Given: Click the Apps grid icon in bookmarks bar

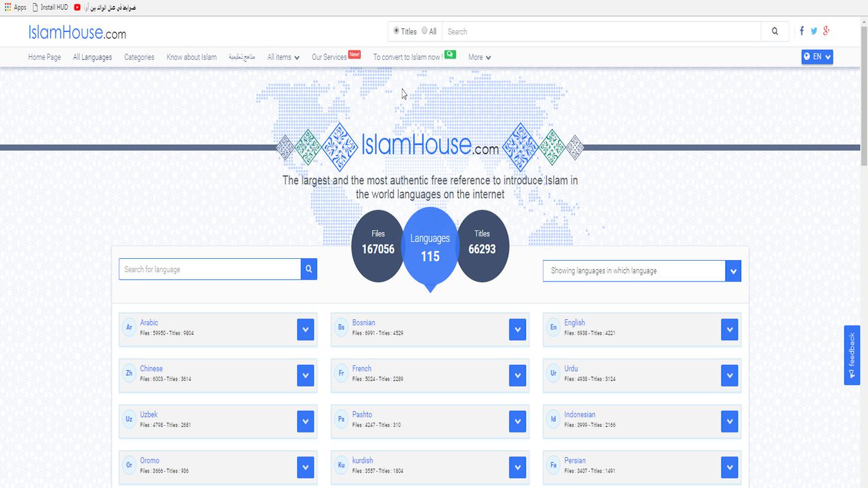Looking at the screenshot, I should [7, 7].
